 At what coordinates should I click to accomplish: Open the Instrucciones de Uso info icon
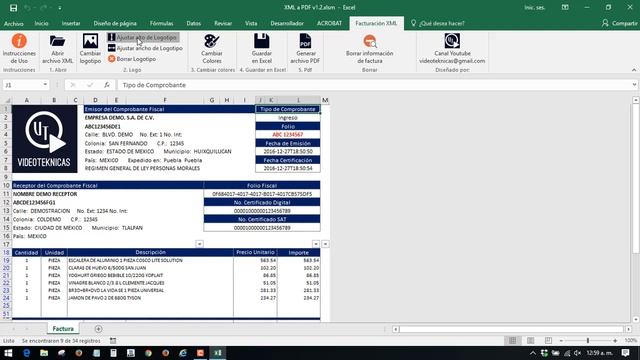click(19, 41)
